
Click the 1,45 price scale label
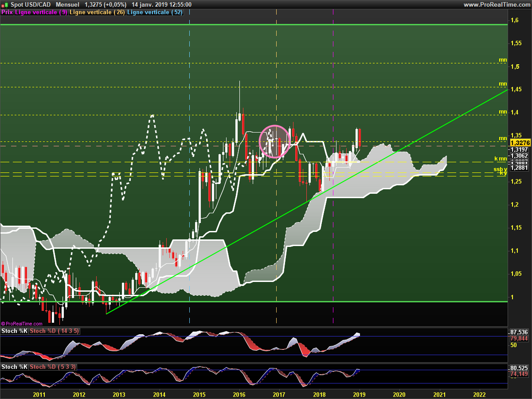click(516, 90)
